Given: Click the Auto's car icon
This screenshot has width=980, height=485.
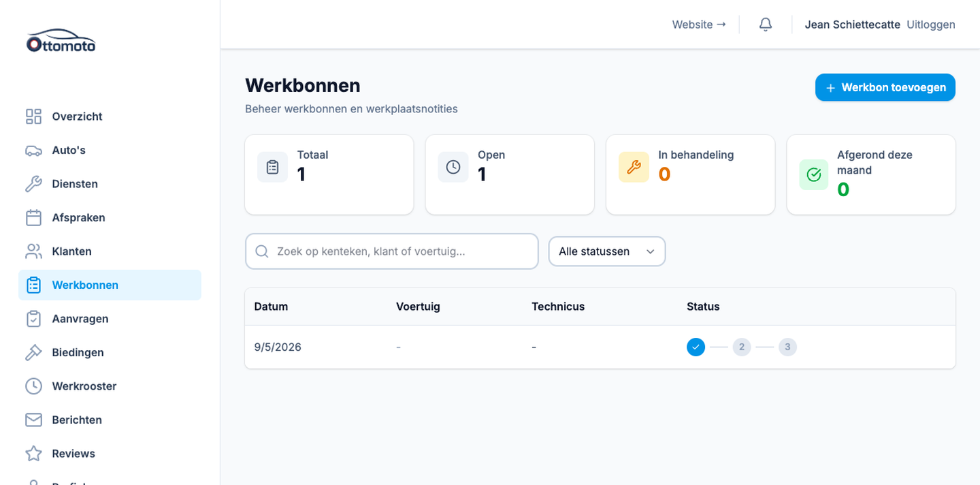Looking at the screenshot, I should 33,151.
